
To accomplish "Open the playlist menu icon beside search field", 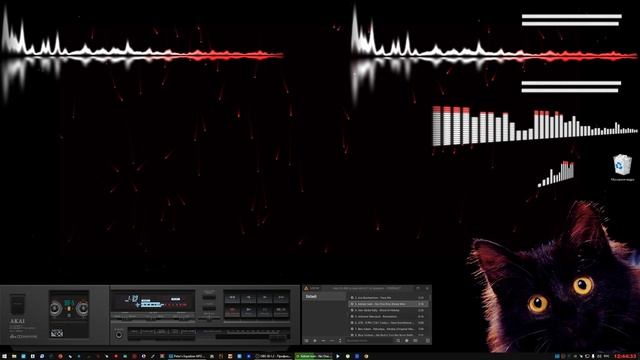I will tap(398, 340).
